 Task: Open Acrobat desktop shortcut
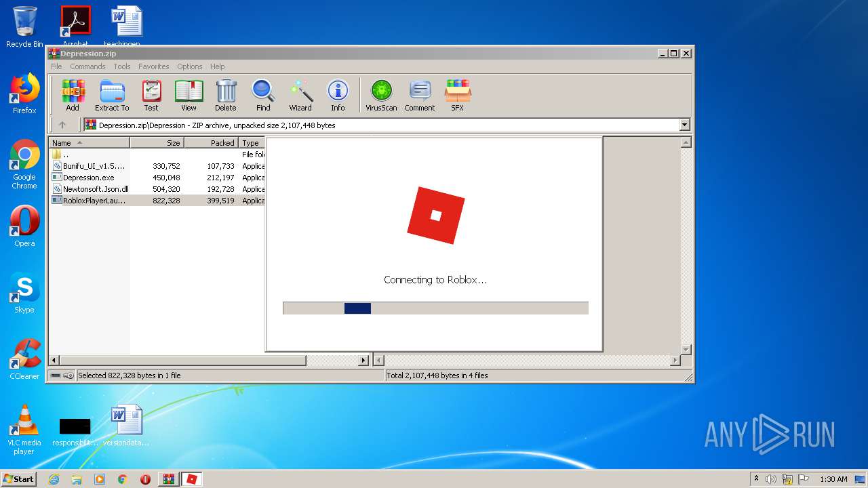tap(75, 26)
